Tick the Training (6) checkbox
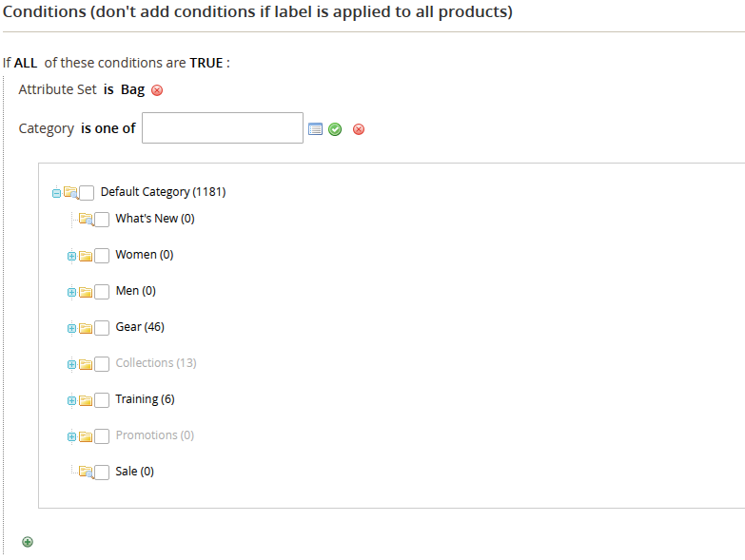The width and height of the screenshot is (745, 560). [102, 399]
